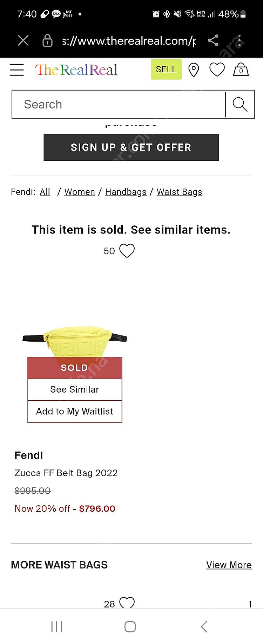263x644 pixels.
Task: Open the wishlist heart in header
Action: tap(217, 70)
